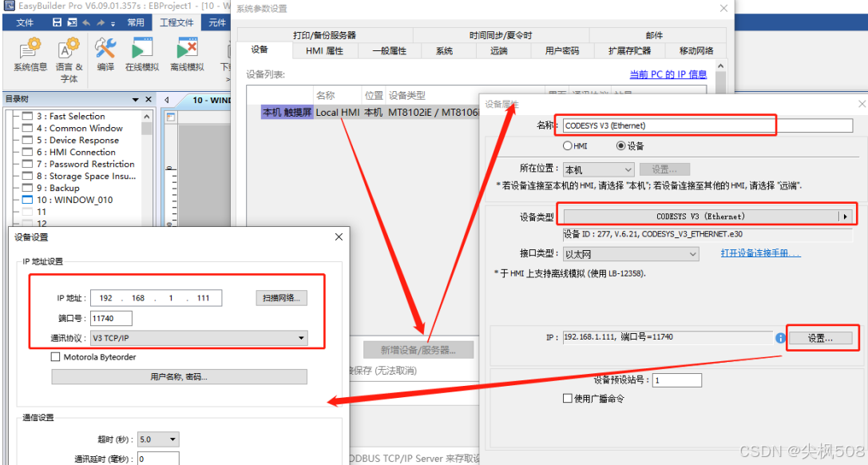Click the blue info icon next to IP field

(x=780, y=338)
